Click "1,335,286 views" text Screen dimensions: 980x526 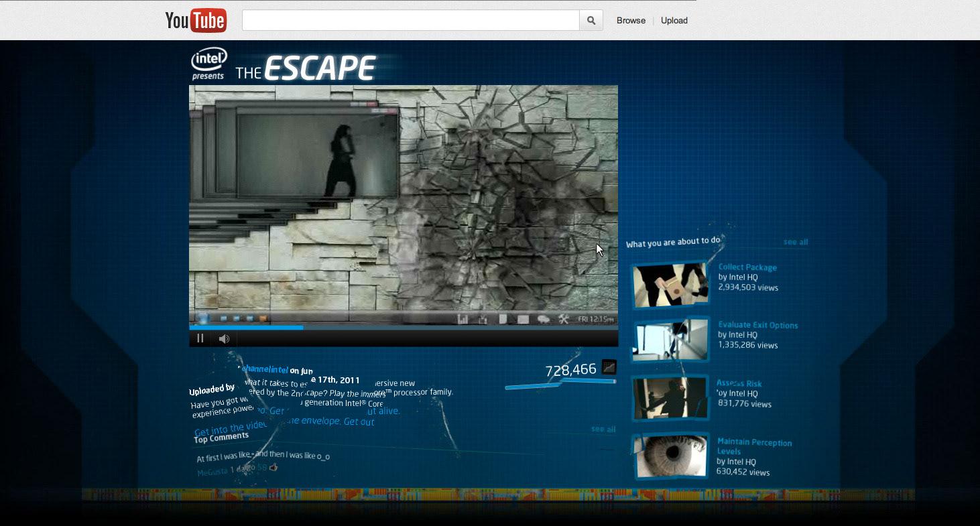click(x=748, y=345)
